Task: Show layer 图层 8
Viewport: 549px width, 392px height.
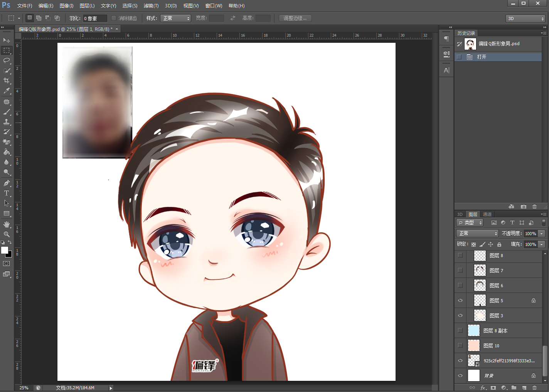Action: 460,255
